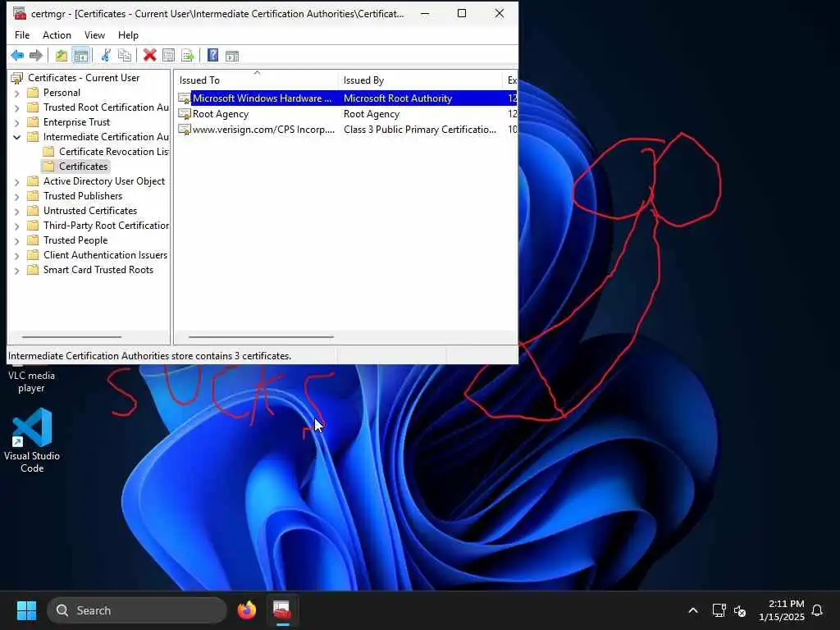Open the File menu
840x630 pixels.
pos(22,34)
